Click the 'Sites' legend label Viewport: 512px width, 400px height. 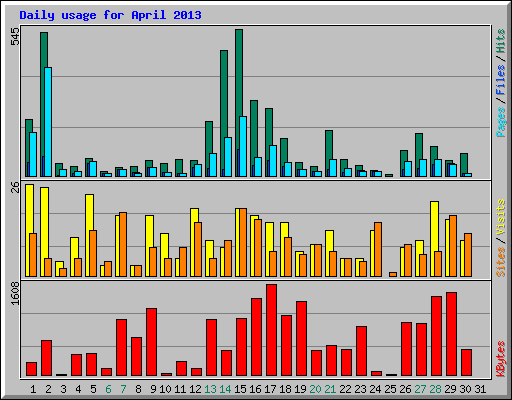500,262
